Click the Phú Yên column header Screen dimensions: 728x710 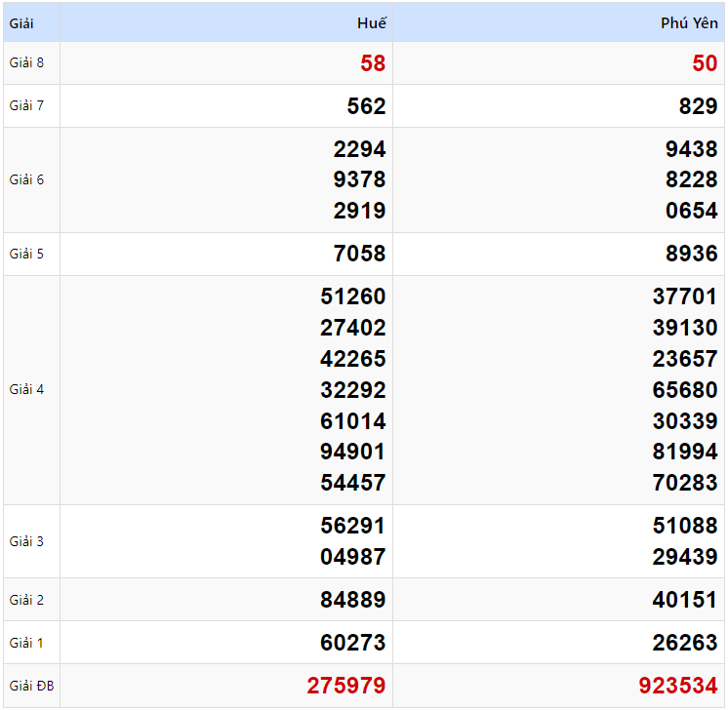tap(689, 23)
